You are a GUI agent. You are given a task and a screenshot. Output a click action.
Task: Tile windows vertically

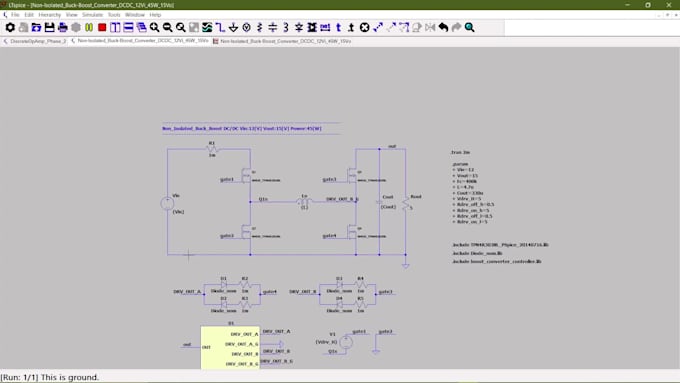tap(115, 27)
